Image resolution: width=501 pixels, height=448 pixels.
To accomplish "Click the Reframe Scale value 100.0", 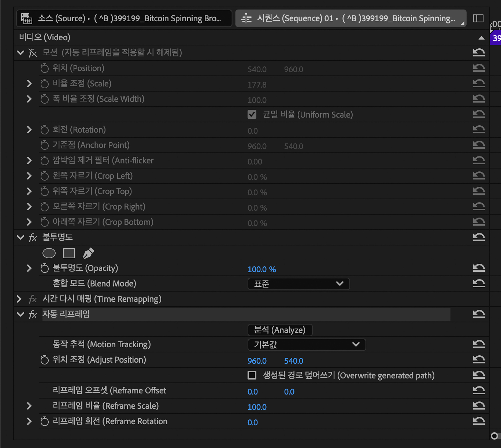I will tap(257, 407).
